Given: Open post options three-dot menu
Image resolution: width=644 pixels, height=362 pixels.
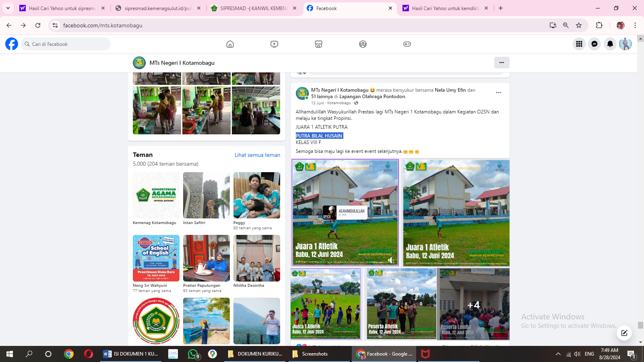Looking at the screenshot, I should [499, 93].
